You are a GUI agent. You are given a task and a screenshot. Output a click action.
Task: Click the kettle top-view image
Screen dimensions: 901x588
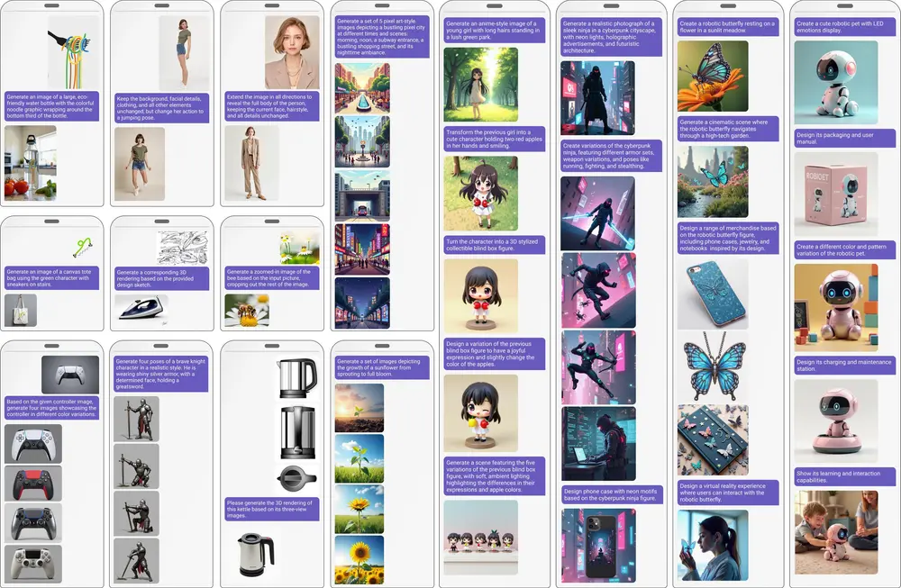296,478
